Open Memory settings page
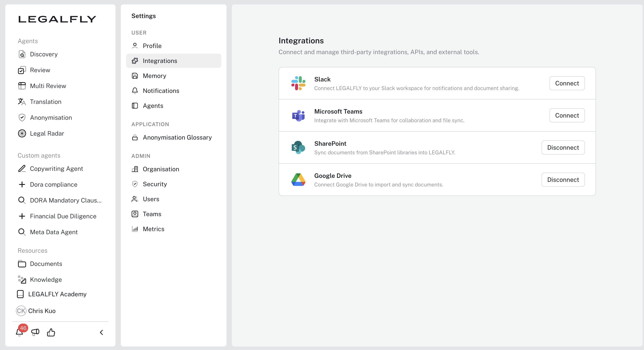Screen dimensions: 644x350 [x=154, y=76]
